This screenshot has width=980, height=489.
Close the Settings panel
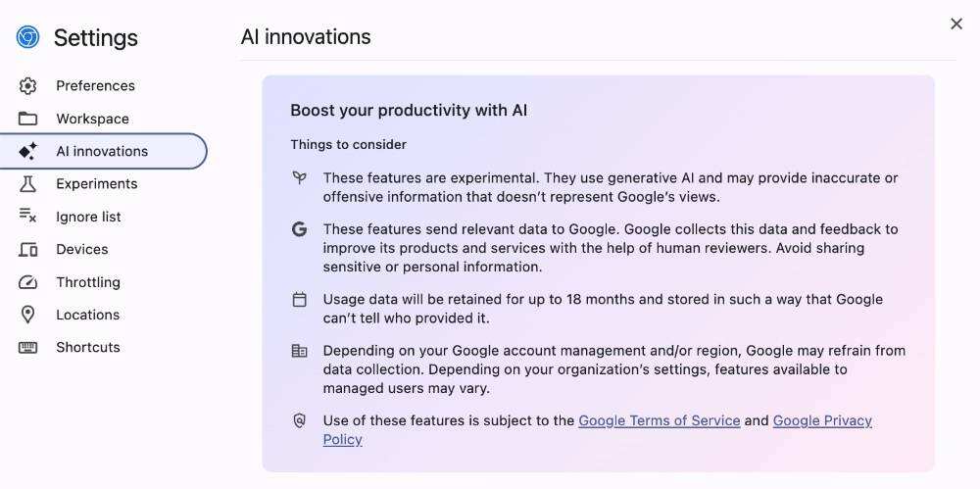956,24
